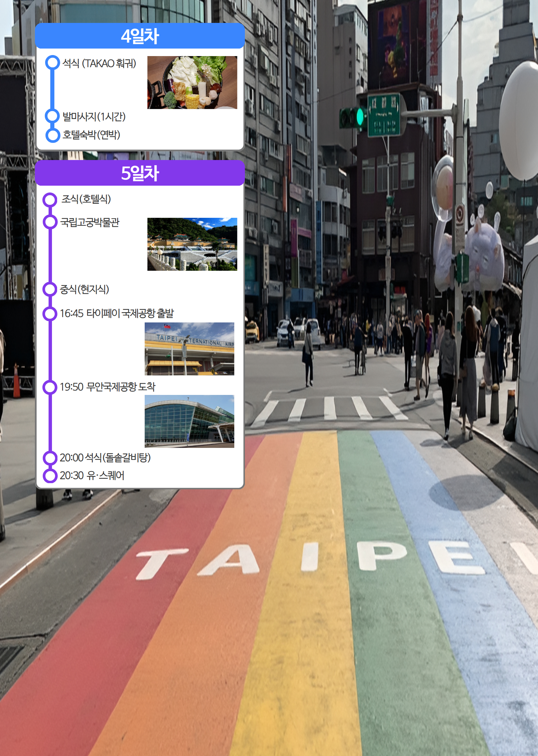Select the 석식 (TAKAO 훠궈) entry
This screenshot has width=538, height=756.
coord(99,63)
